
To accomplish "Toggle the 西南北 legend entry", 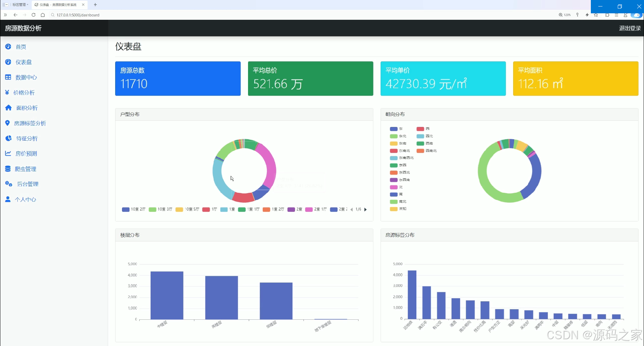I will [x=427, y=151].
